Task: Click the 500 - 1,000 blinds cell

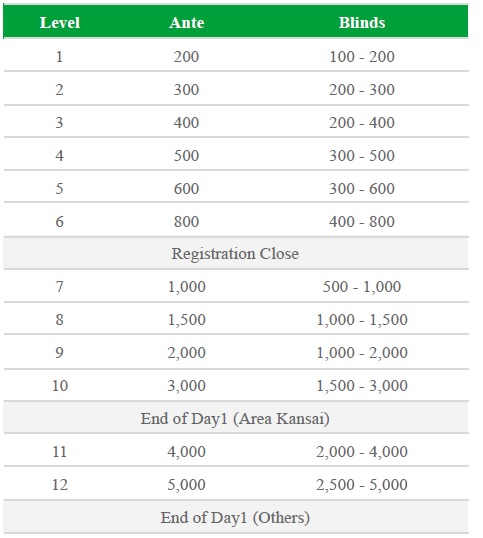Action: (362, 286)
